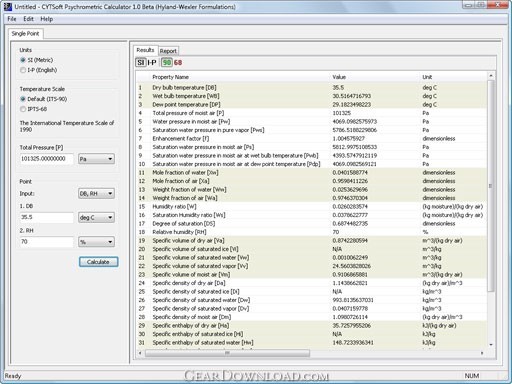Select Dry bulb temperature [DB] row
The height and width of the screenshot is (384, 512).
[312, 88]
